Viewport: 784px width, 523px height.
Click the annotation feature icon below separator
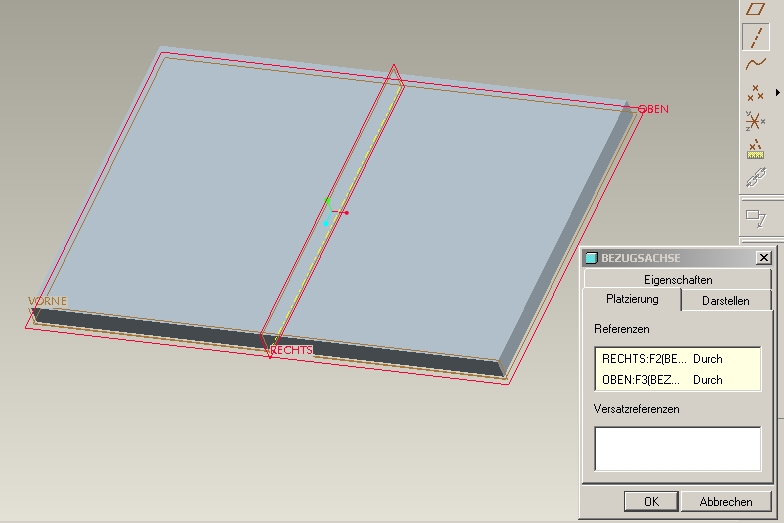tap(756, 218)
